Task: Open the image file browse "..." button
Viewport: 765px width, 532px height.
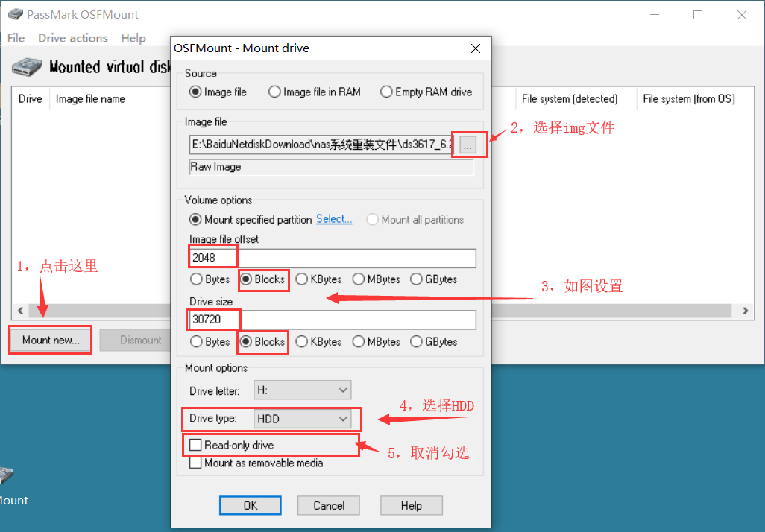Action: [468, 145]
